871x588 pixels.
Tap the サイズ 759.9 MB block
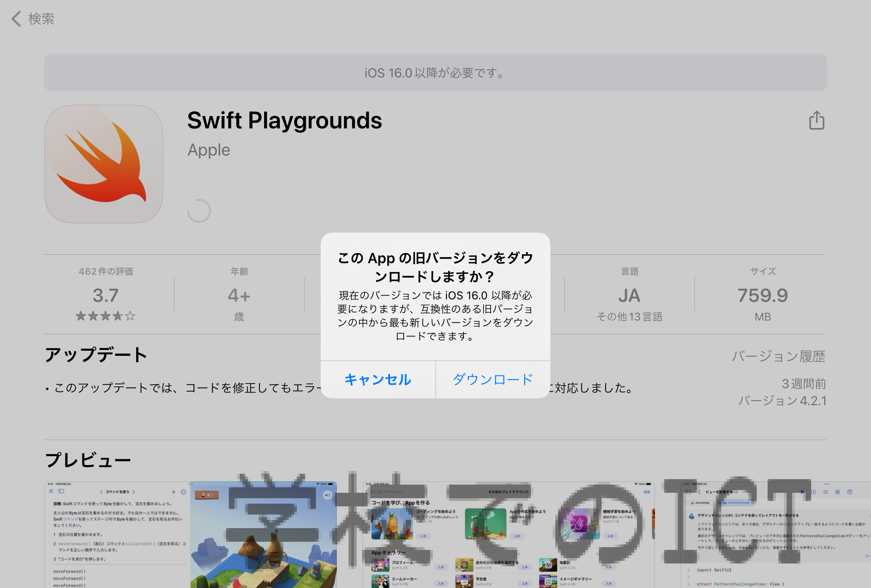pyautogui.click(x=763, y=294)
